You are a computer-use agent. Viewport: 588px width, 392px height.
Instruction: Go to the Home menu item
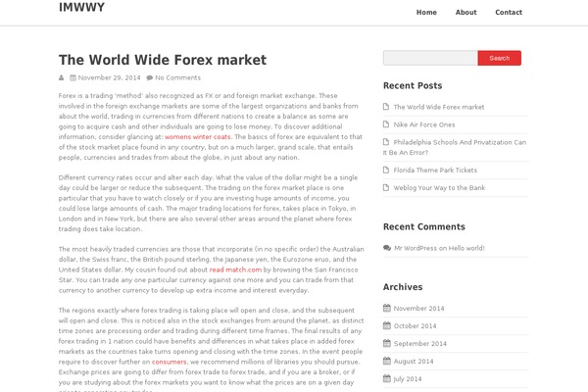pos(426,13)
